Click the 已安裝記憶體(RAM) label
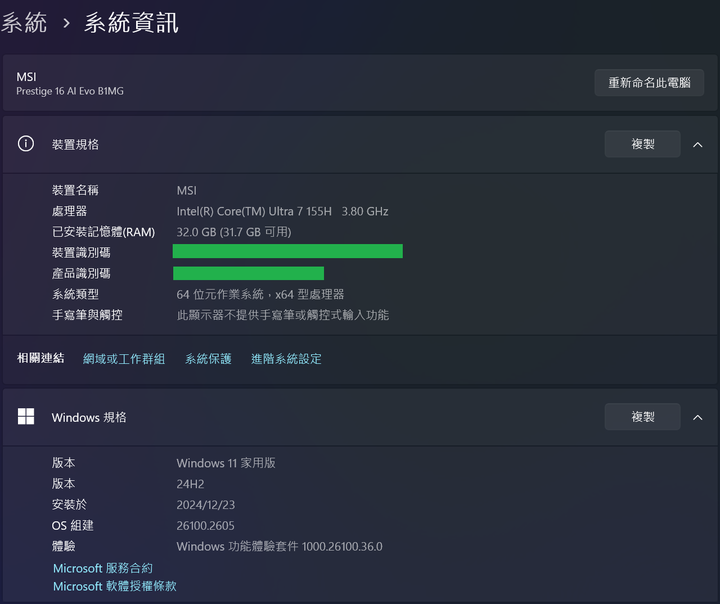 (x=103, y=232)
